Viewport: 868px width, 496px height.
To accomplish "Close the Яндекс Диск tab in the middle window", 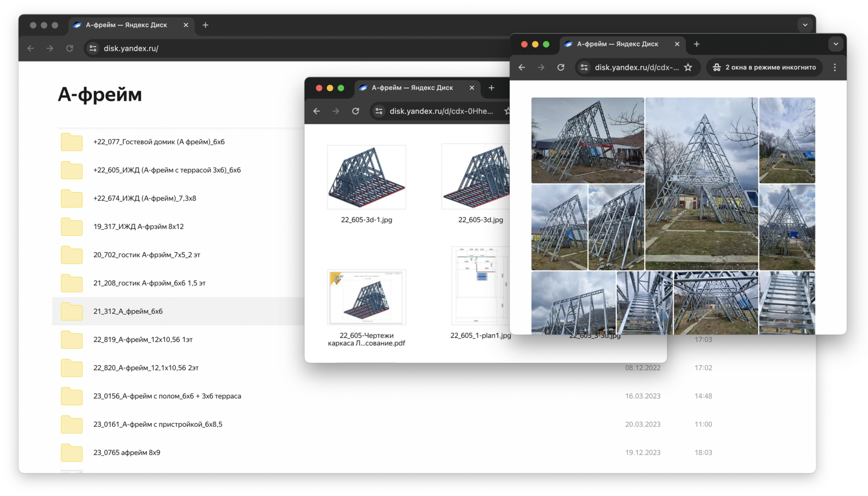I will [x=472, y=88].
